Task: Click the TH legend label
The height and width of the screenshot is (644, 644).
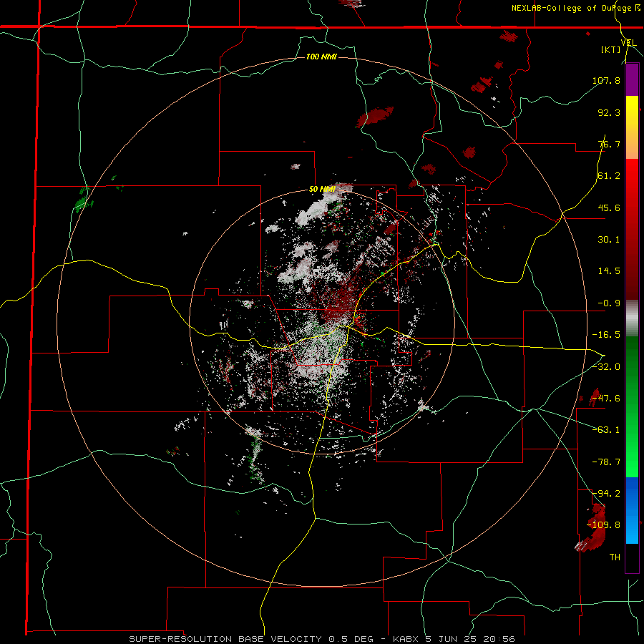Action: (615, 557)
